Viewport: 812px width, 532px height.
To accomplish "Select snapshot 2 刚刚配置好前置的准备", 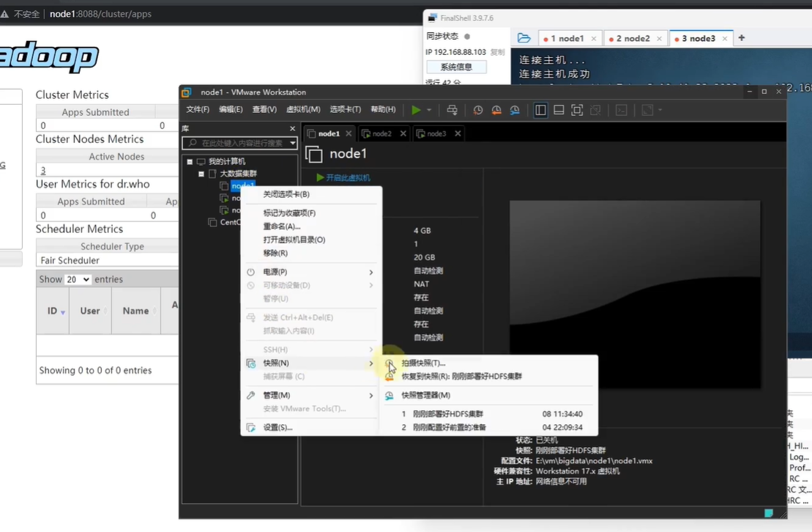I will pos(489,428).
